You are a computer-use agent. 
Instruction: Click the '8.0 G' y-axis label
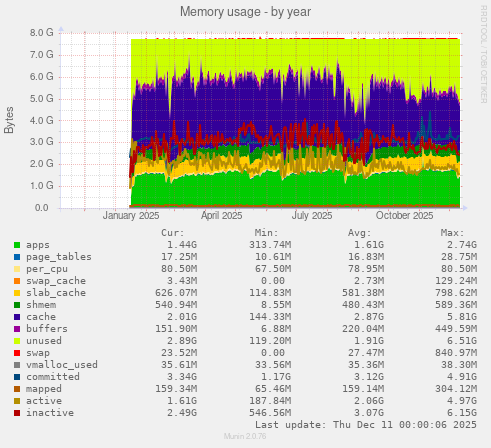click(41, 33)
